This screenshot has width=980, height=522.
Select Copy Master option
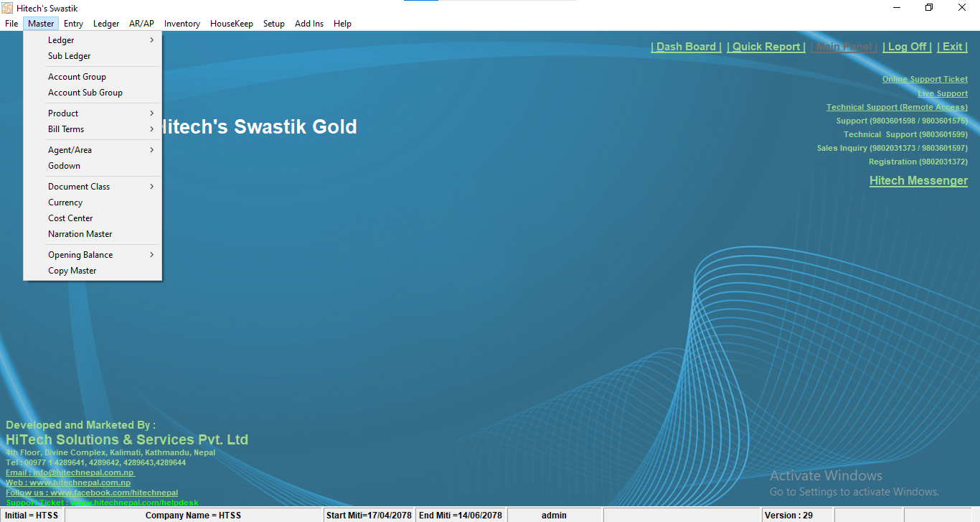pos(72,271)
